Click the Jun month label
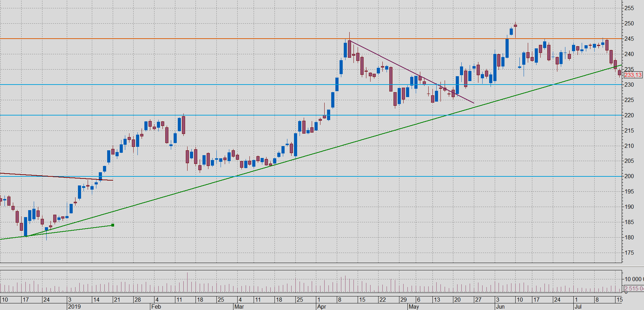This screenshot has height=310, width=644. (500, 307)
